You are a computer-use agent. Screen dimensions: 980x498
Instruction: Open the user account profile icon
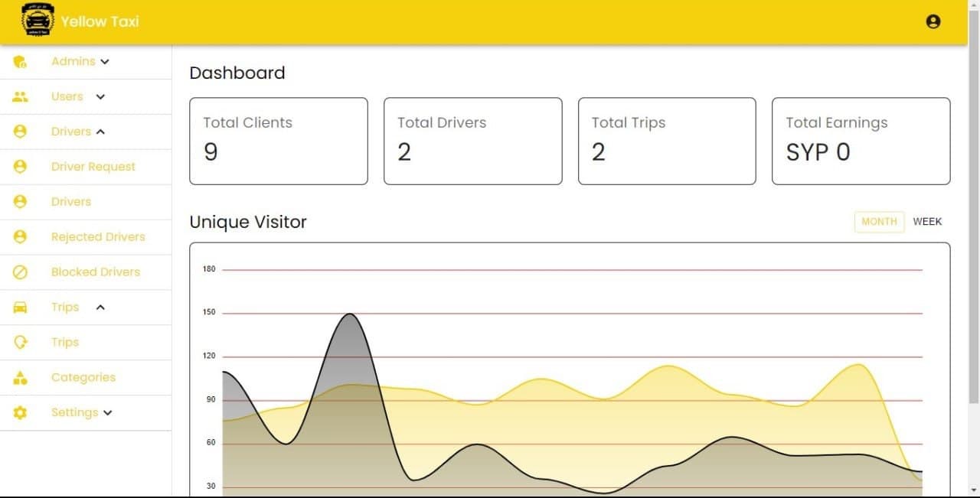click(x=933, y=21)
